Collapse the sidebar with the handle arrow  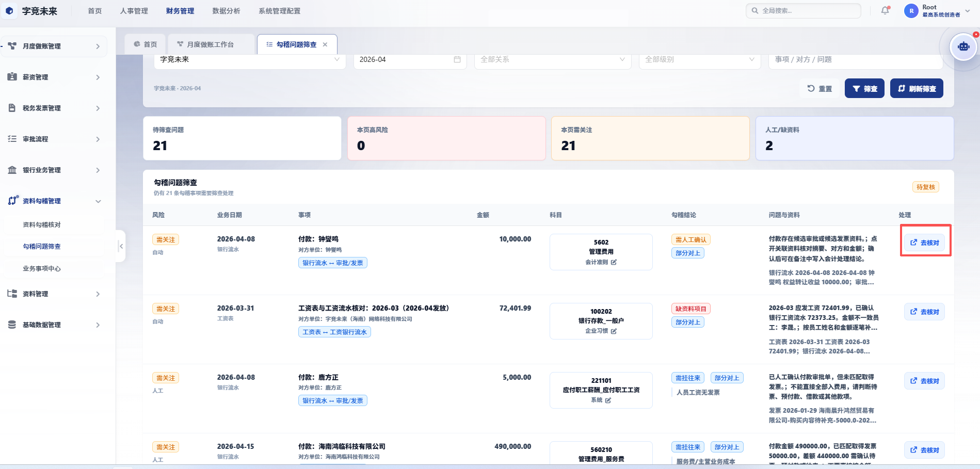[x=121, y=246]
